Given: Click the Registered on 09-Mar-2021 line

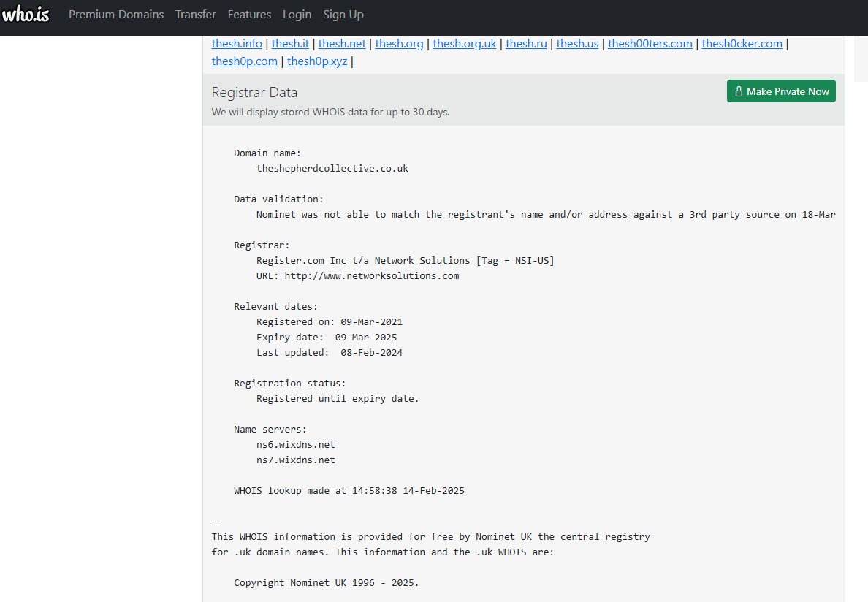Looking at the screenshot, I should coord(330,322).
